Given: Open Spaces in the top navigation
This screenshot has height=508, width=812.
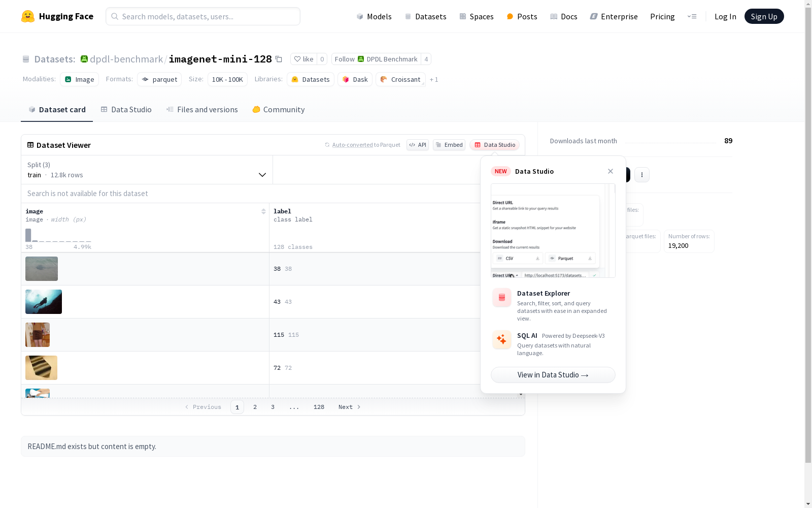Looking at the screenshot, I should pyautogui.click(x=477, y=16).
